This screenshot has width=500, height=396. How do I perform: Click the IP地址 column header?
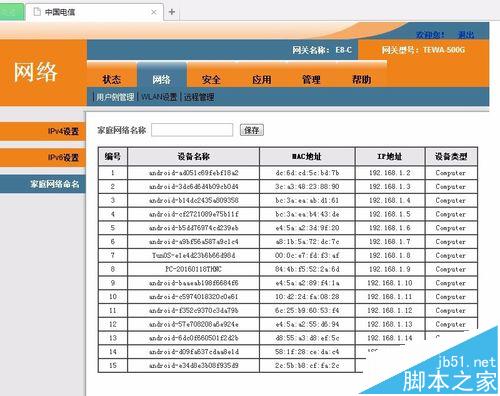(x=390, y=156)
